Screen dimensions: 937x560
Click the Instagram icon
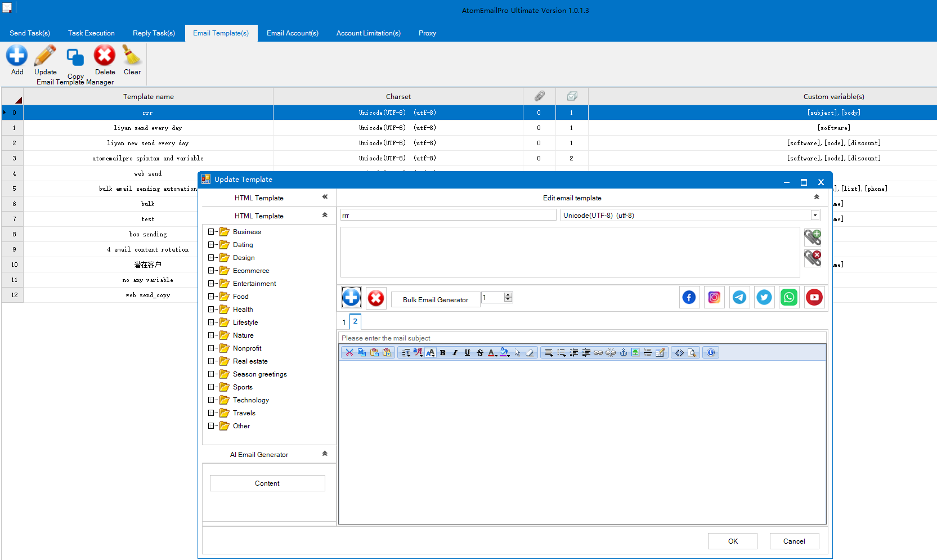pos(714,297)
